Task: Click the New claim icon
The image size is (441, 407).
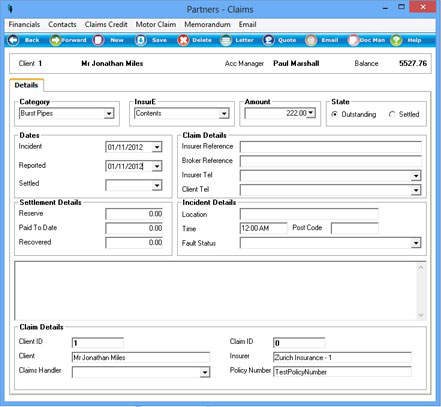Action: tap(98, 40)
